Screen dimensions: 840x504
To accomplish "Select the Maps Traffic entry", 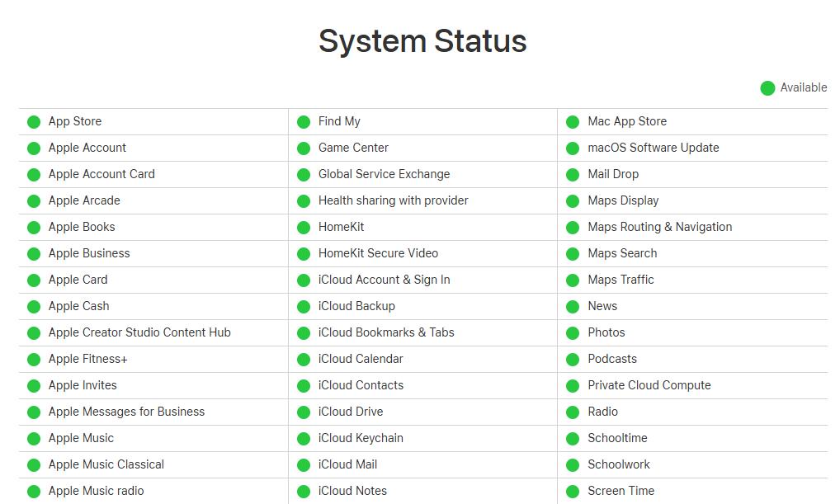I will point(621,280).
